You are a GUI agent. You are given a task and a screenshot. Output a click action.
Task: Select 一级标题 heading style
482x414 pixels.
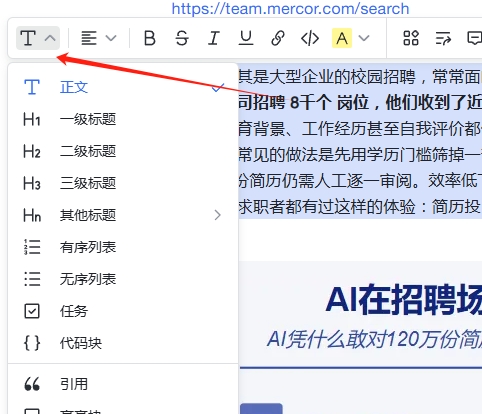[x=123, y=119]
